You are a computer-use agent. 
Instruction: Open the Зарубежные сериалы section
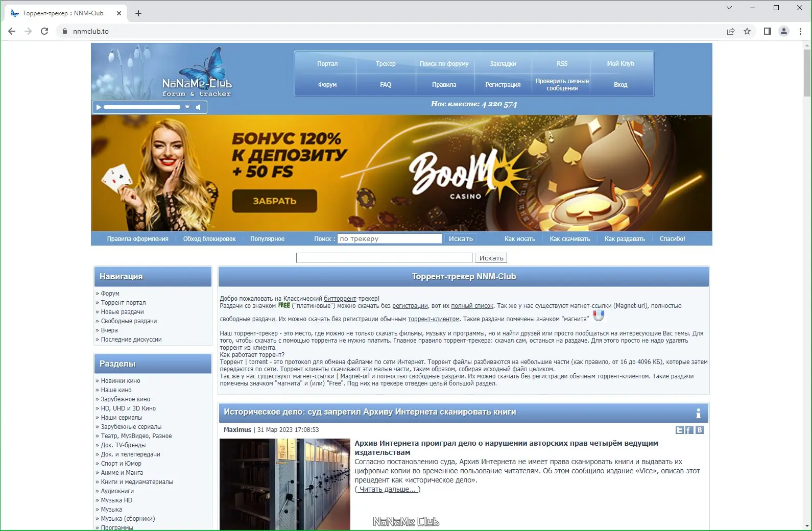tap(131, 427)
